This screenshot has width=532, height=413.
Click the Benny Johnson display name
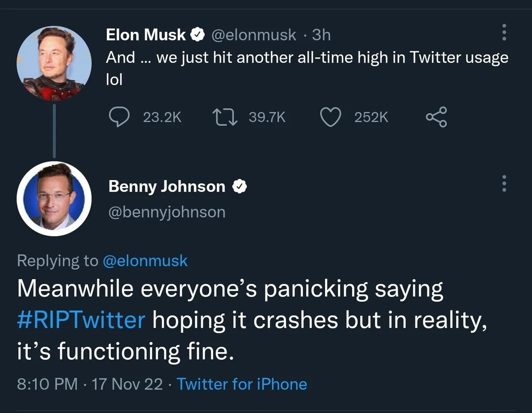(167, 186)
